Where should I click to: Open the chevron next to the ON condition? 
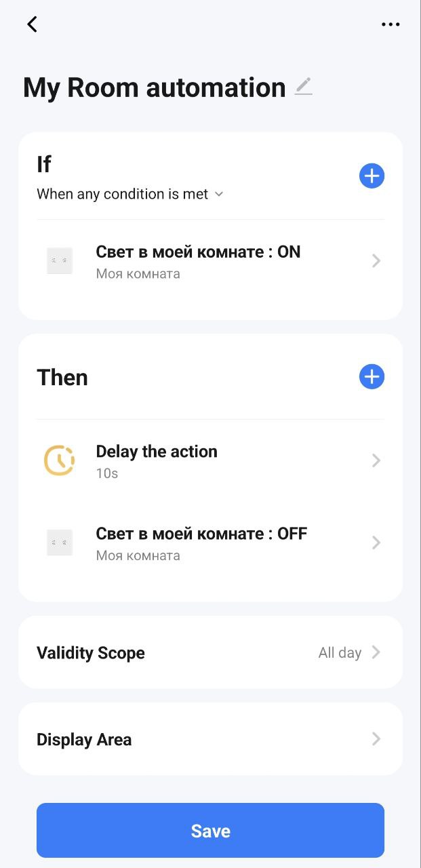(376, 261)
